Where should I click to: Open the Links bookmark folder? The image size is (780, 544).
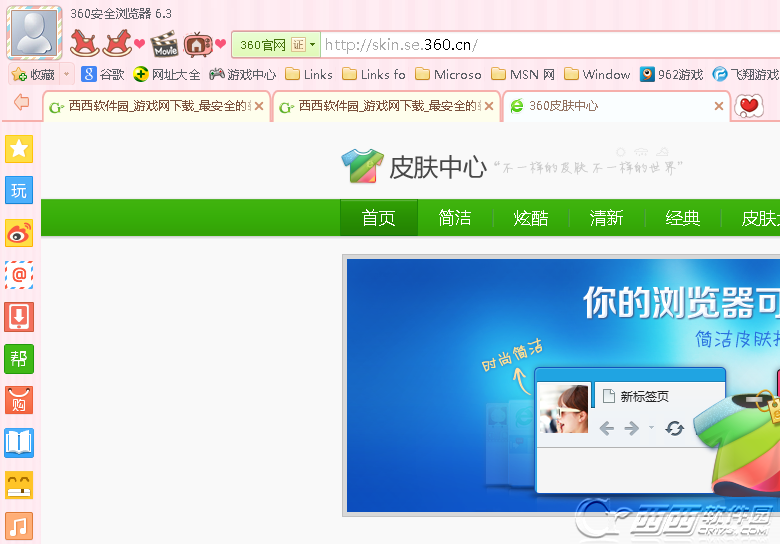pyautogui.click(x=309, y=75)
